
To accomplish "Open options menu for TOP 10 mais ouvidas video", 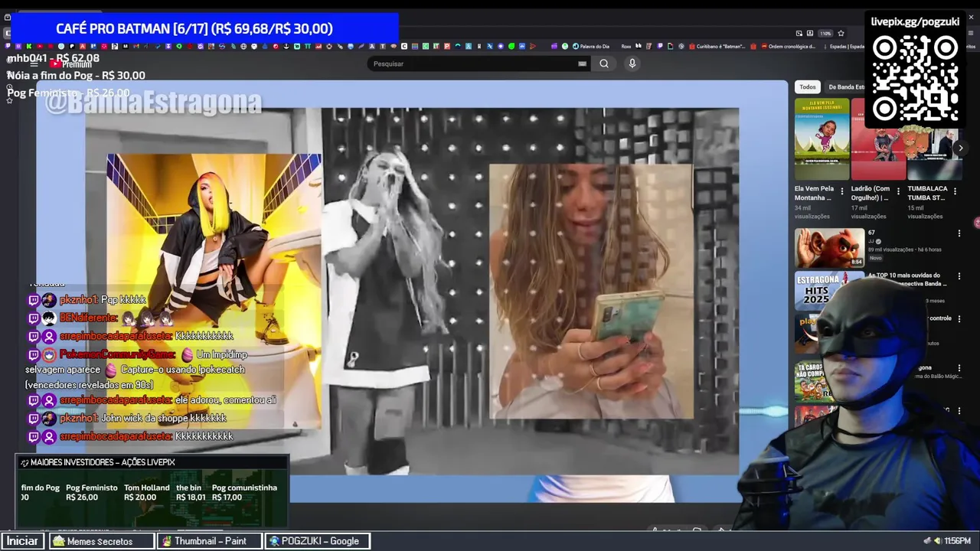I will [959, 276].
